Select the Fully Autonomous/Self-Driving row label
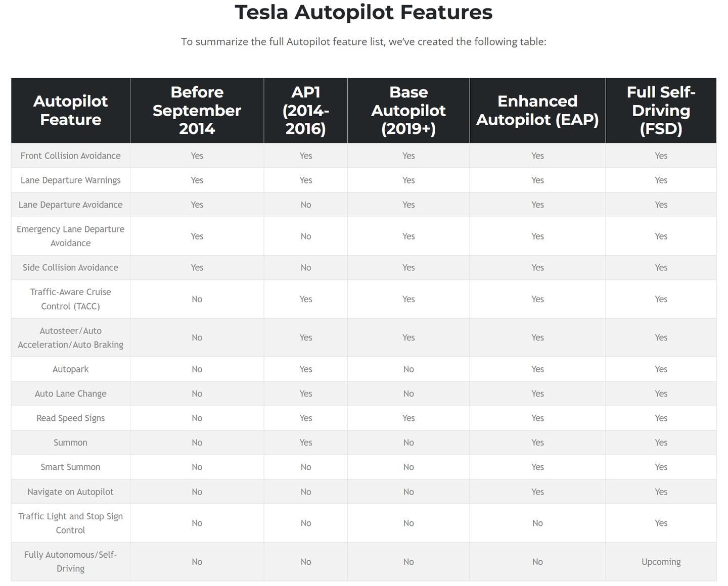 pyautogui.click(x=71, y=562)
